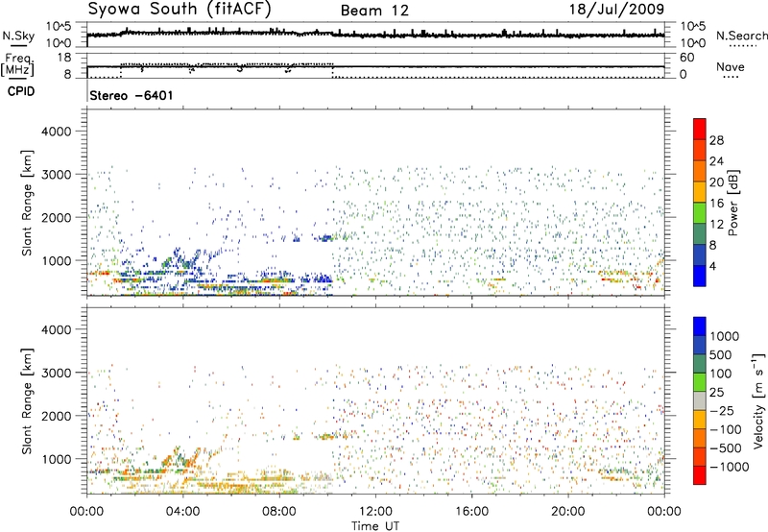Viewport: 768px width, 532px height.
Task: Click the Power panel 'Slant Range [km]' label
Action: [27, 203]
